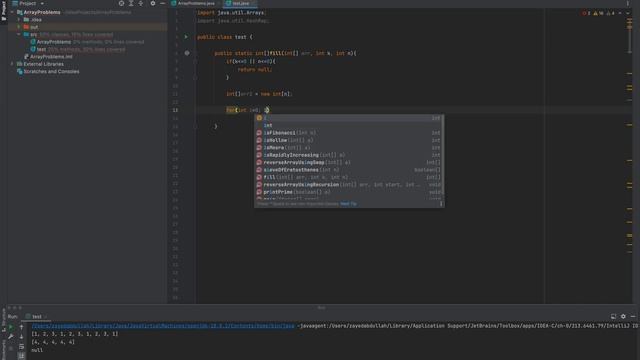Screen dimensions: 640x360
Task: Click the wrench icon in Run panel
Action: pos(11,337)
